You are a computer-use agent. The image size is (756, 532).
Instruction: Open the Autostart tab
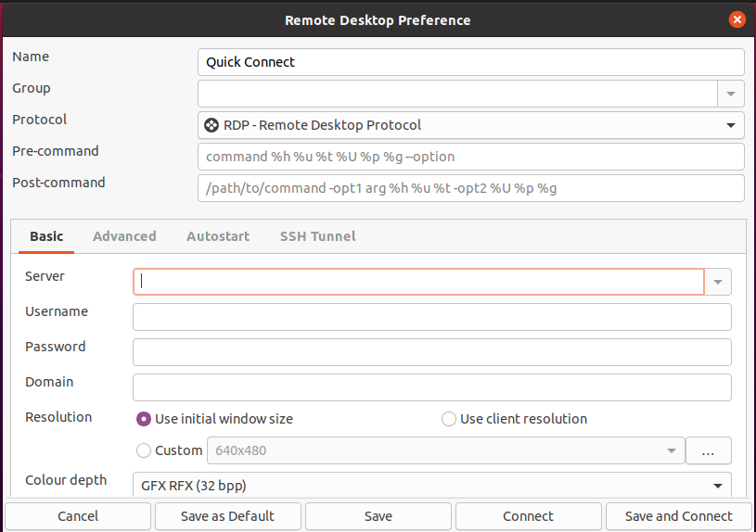(x=218, y=236)
